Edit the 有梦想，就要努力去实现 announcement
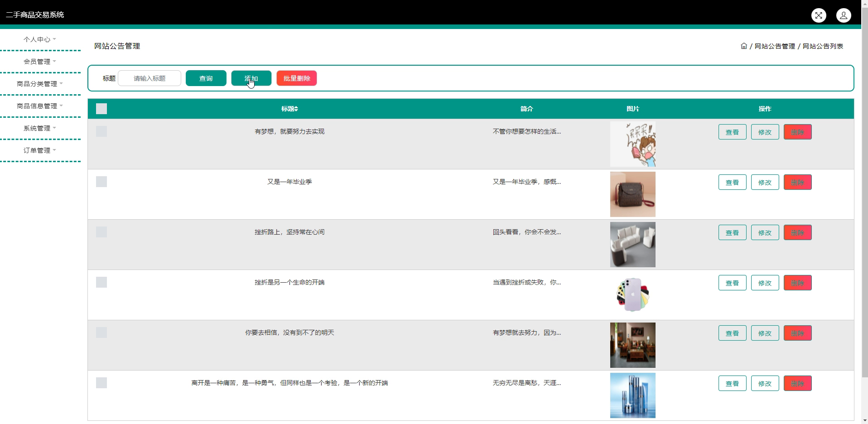 tap(765, 132)
